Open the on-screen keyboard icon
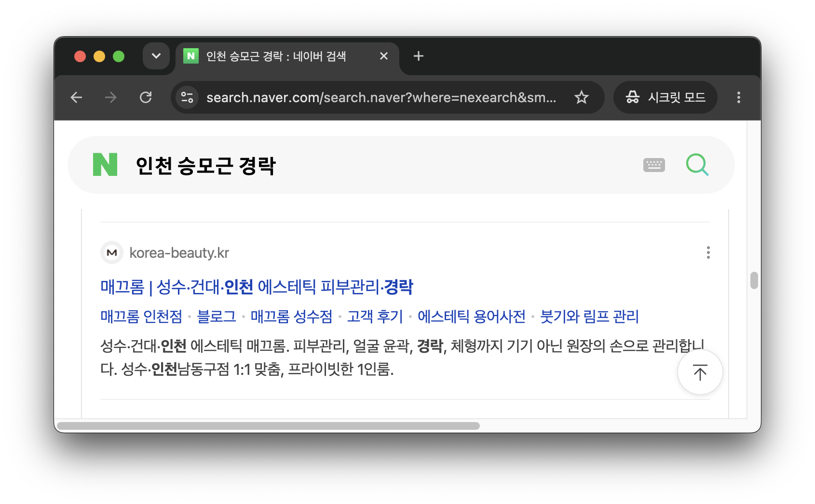This screenshot has height=504, width=815. 654,165
